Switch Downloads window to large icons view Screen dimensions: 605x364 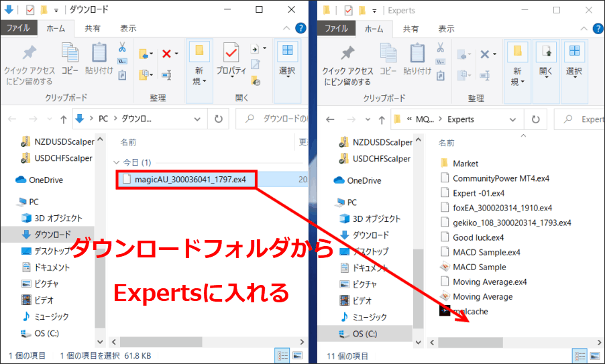pyautogui.click(x=296, y=355)
